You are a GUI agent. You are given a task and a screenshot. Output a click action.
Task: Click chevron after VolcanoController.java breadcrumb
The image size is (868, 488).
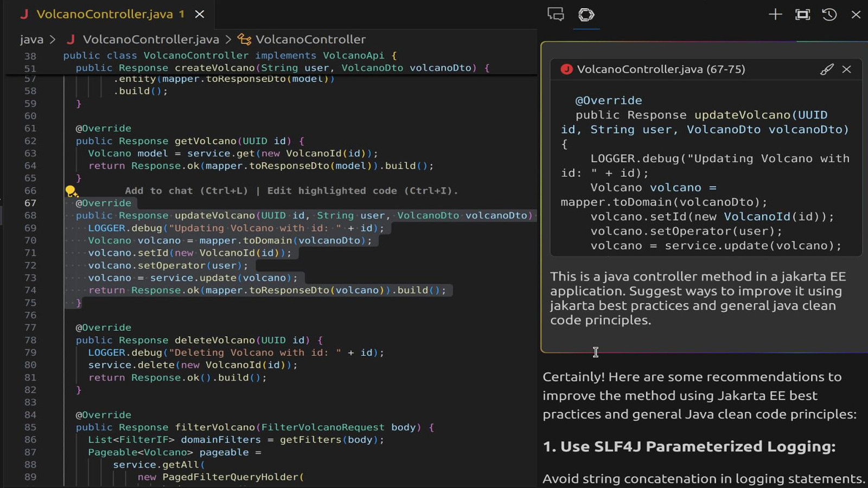[x=228, y=40]
